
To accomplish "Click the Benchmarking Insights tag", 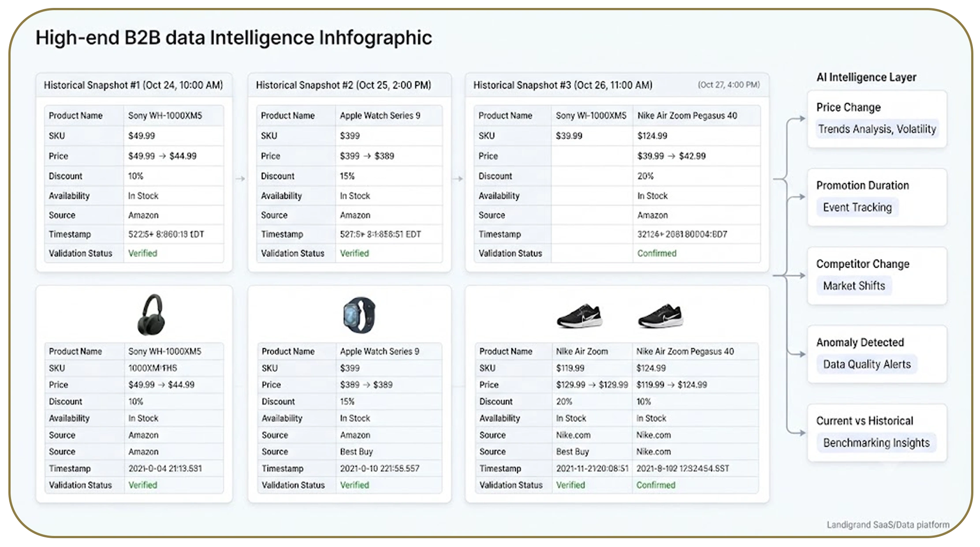I will (876, 443).
